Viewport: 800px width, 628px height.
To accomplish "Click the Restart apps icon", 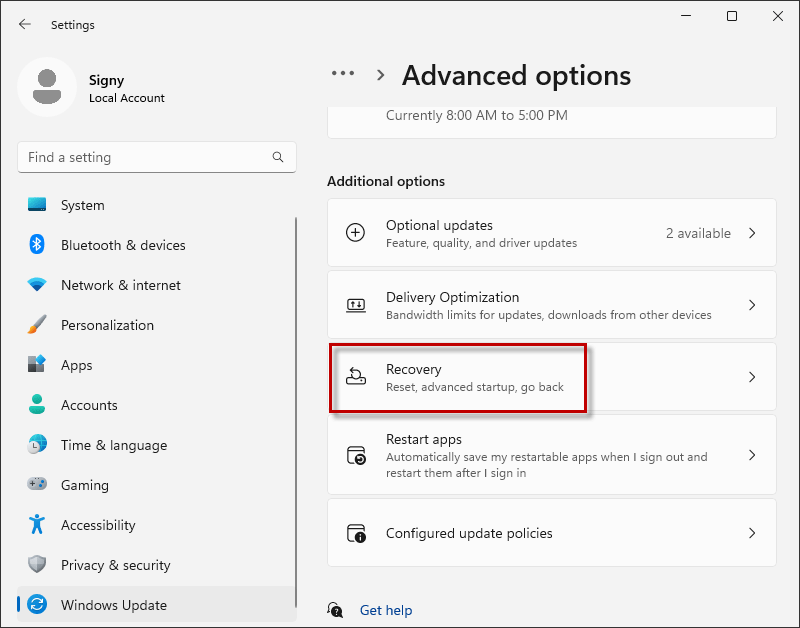I will [x=356, y=455].
